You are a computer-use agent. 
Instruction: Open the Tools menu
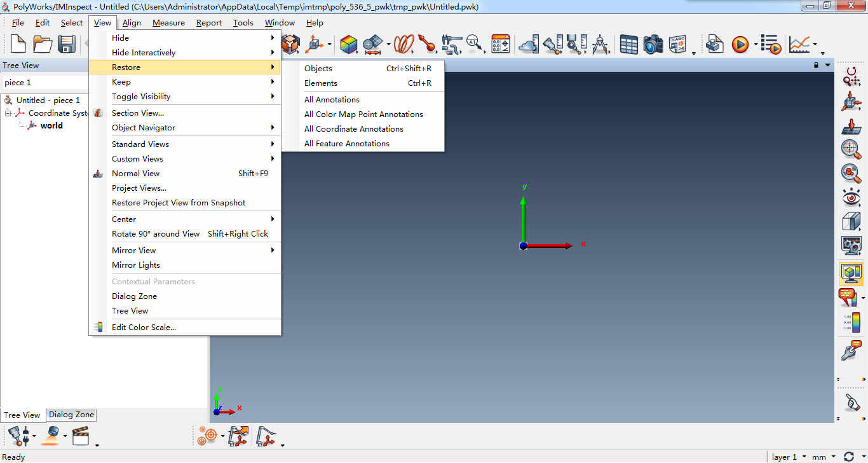point(243,23)
